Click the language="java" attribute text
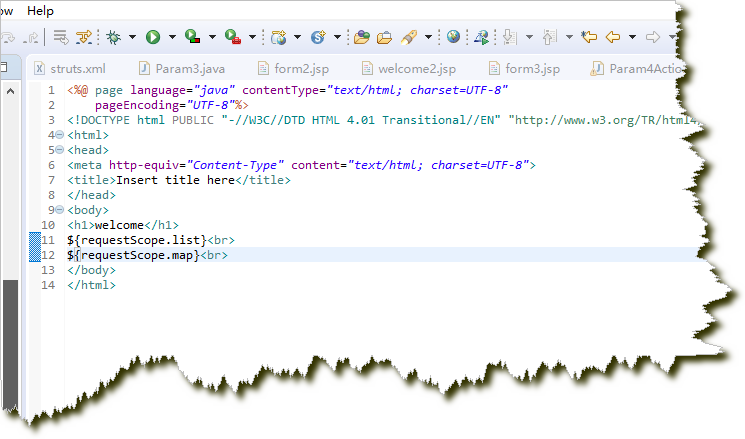 183,90
